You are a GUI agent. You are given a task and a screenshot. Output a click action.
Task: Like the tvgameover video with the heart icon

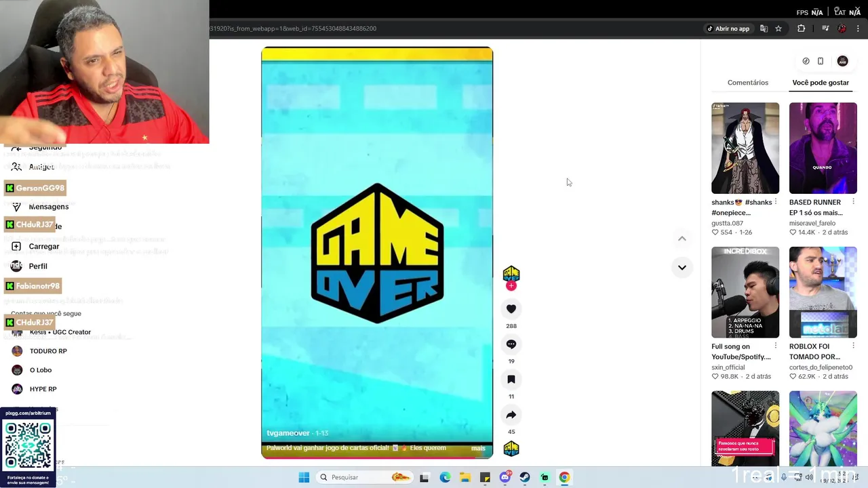click(x=511, y=309)
